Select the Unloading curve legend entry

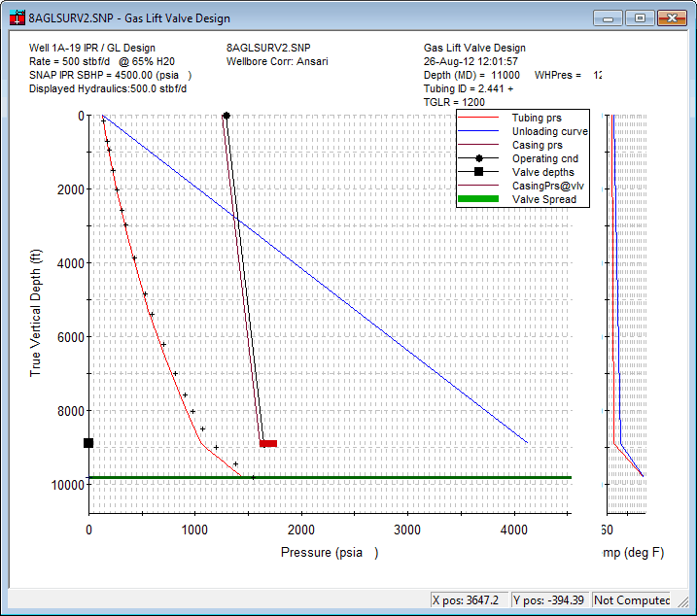pyautogui.click(x=549, y=131)
